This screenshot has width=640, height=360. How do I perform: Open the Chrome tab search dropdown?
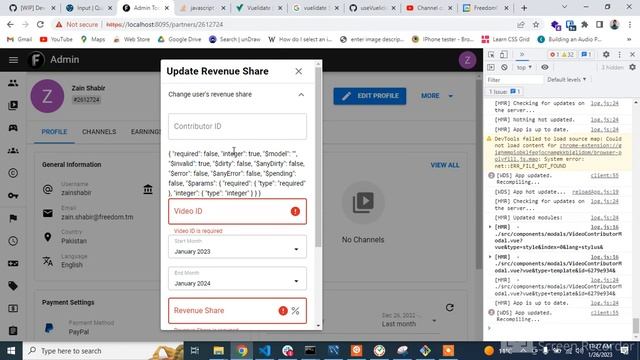pos(564,7)
